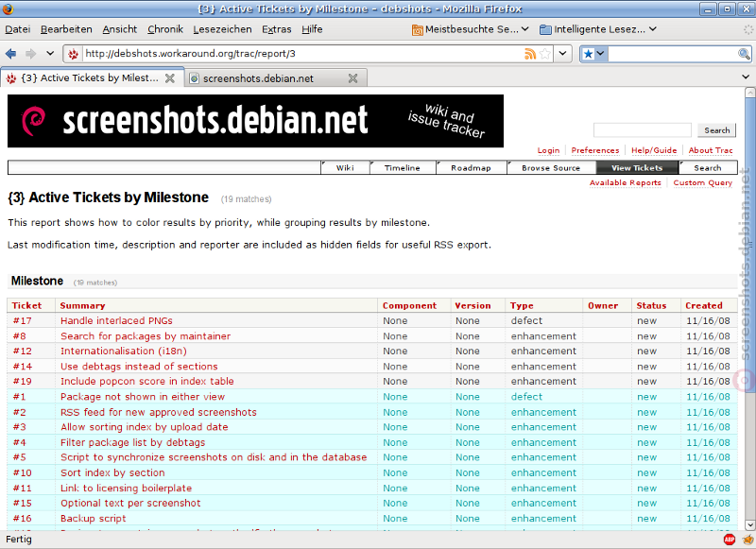The width and height of the screenshot is (756, 549).
Task: Open the Help/Guide link
Action: [x=654, y=150]
